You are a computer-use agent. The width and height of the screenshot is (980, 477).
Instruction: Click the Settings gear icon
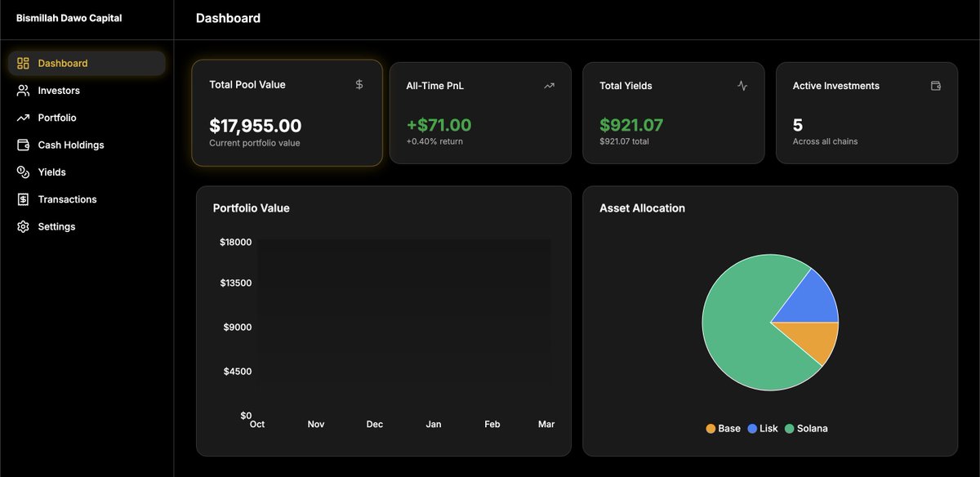(23, 227)
